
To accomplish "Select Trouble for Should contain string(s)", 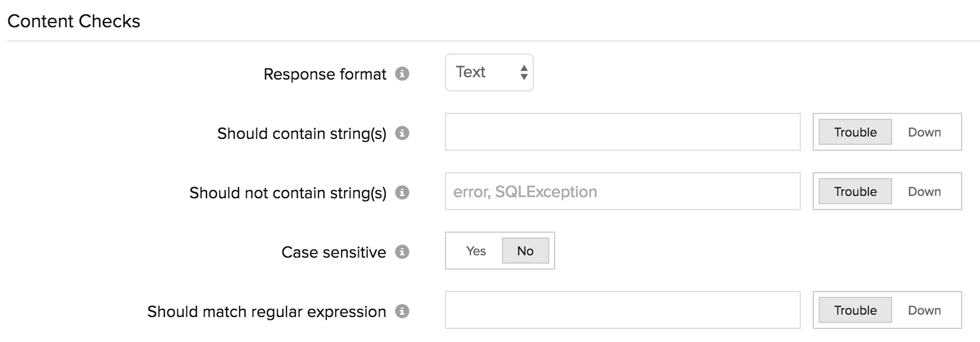I will pos(855,132).
